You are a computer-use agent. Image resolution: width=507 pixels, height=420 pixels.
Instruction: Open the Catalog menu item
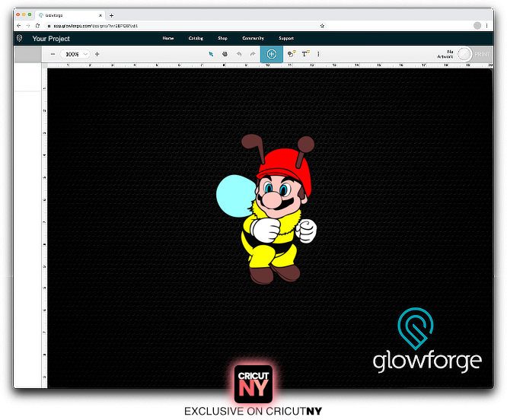(196, 38)
